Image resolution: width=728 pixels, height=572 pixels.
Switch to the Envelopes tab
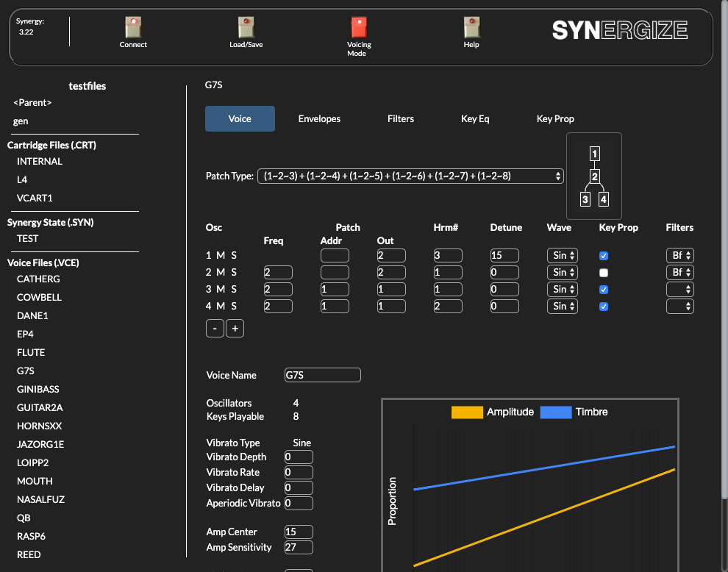[319, 119]
